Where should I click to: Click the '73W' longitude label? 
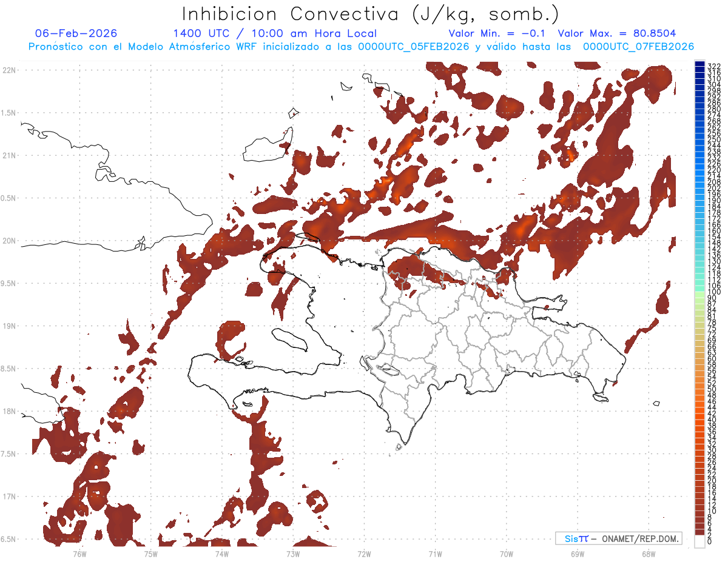(292, 554)
